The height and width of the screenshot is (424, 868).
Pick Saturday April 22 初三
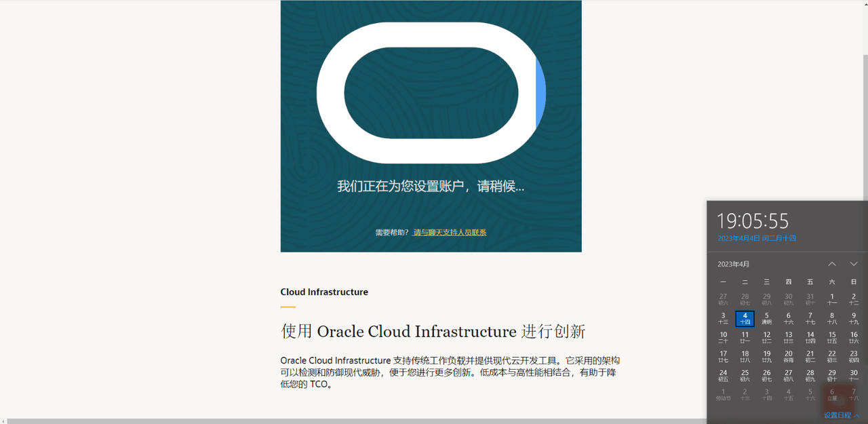coord(832,356)
